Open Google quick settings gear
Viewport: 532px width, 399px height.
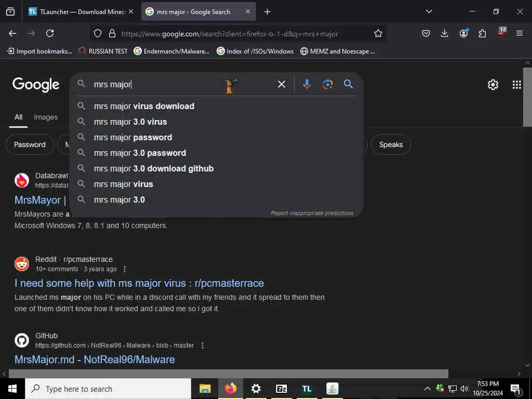(493, 85)
